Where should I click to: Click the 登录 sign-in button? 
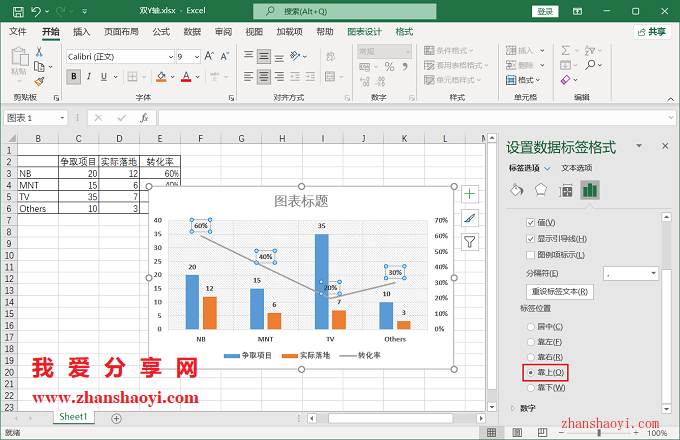tap(545, 11)
